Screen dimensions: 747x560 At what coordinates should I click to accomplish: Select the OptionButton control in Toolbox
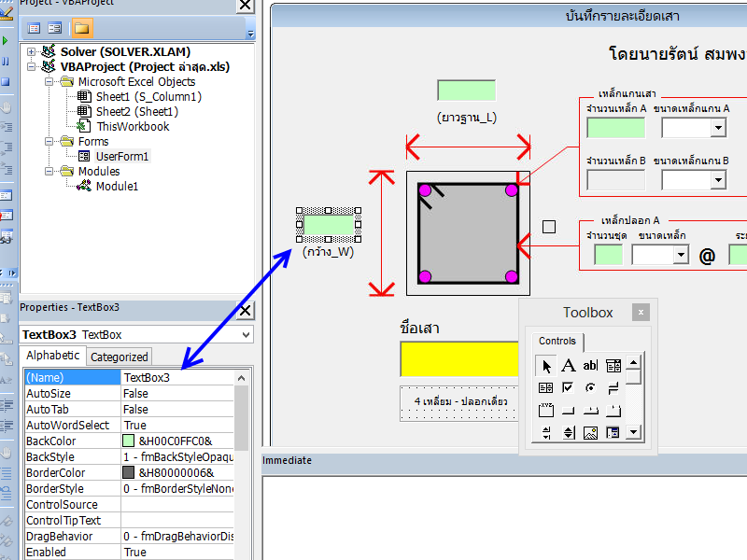click(x=590, y=387)
